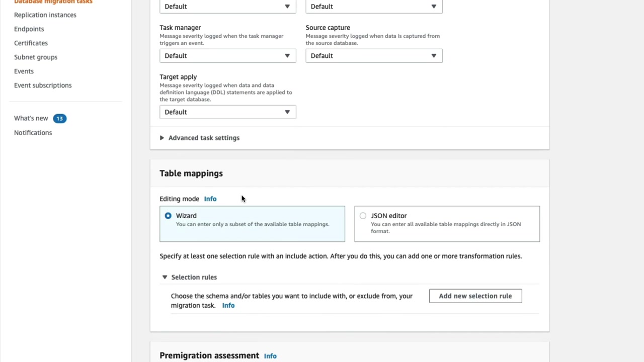644x362 pixels.
Task: Open Subnet groups in sidebar
Action: coord(36,57)
